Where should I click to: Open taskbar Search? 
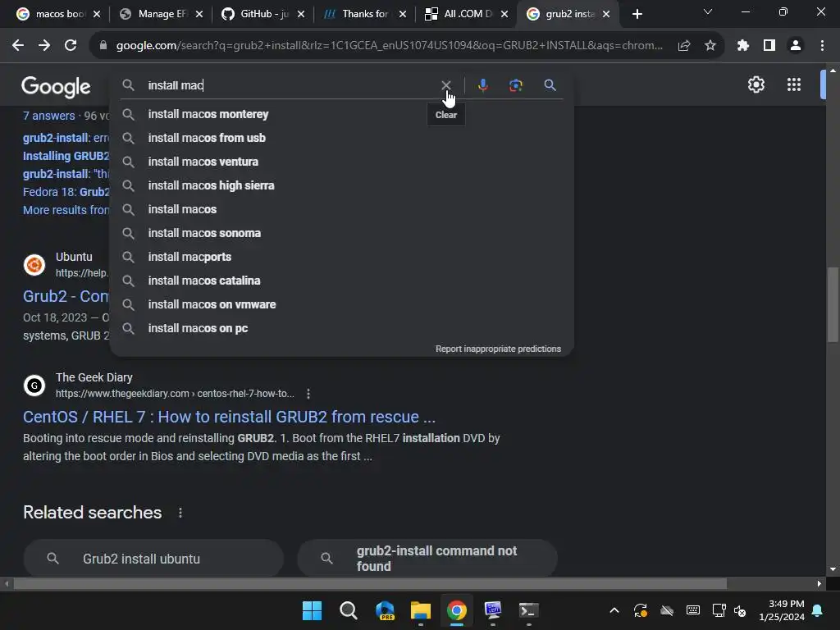[348, 610]
